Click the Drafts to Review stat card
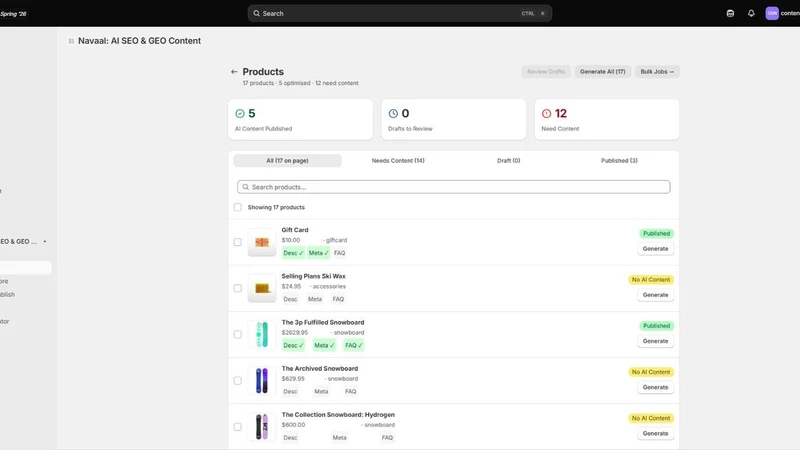800x450 pixels. 454,119
